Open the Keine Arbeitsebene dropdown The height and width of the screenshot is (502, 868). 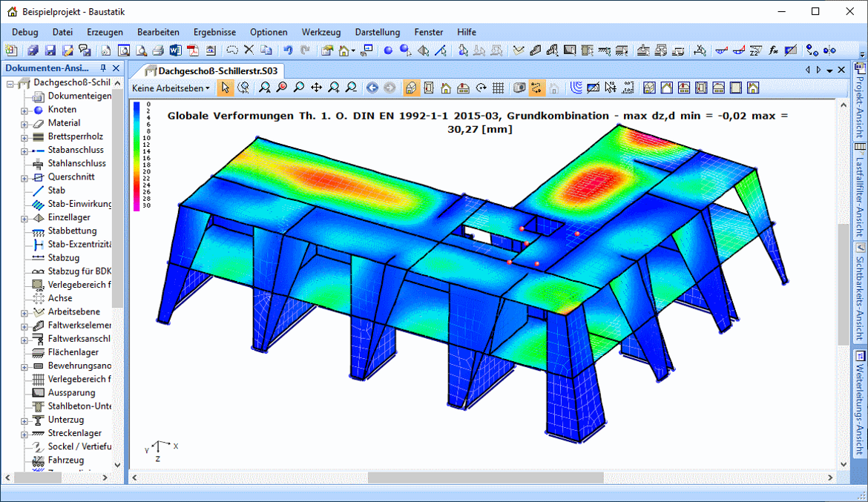coord(171,87)
